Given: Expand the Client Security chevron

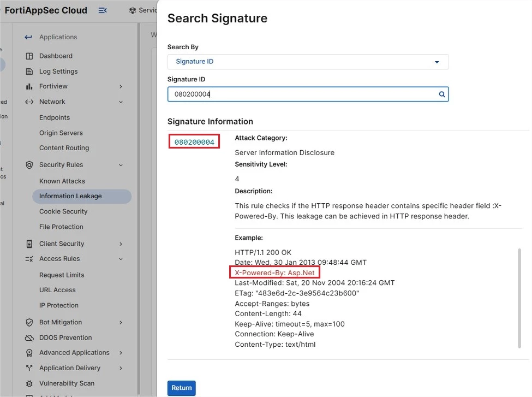Looking at the screenshot, I should tap(121, 244).
